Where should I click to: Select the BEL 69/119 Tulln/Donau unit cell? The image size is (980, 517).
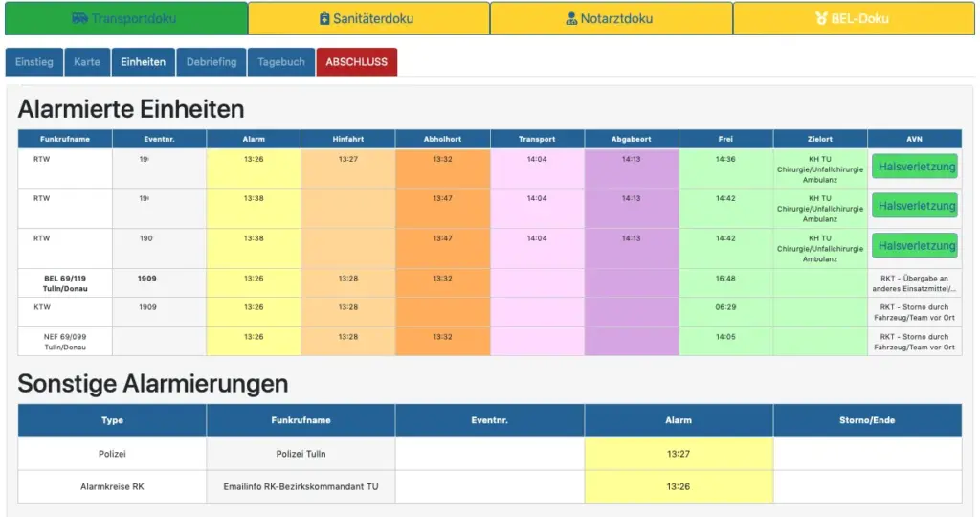[65, 283]
